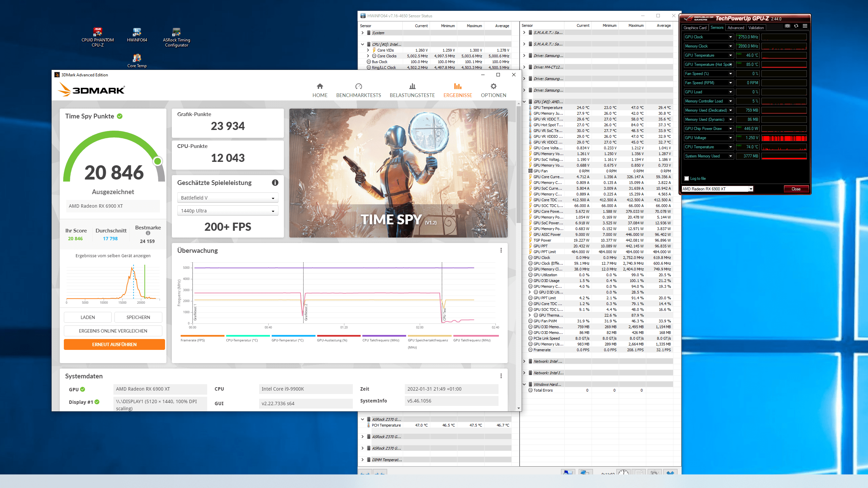868x488 pixels.
Task: Click HWiNFO clock icon in bottom toolbar
Action: 623,472
